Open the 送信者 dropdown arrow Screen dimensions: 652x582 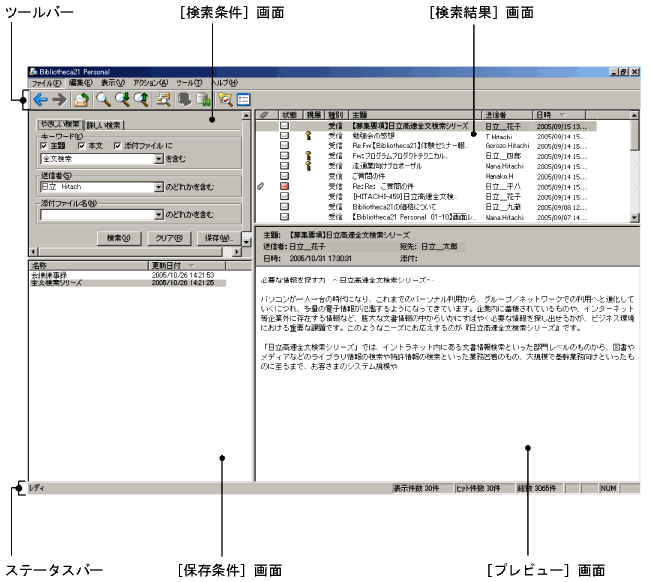[x=158, y=187]
